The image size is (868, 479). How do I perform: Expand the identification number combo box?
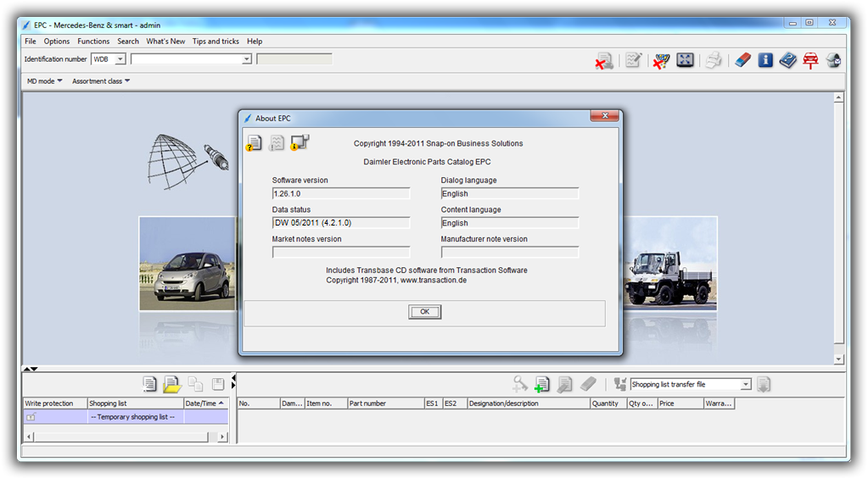(x=246, y=59)
